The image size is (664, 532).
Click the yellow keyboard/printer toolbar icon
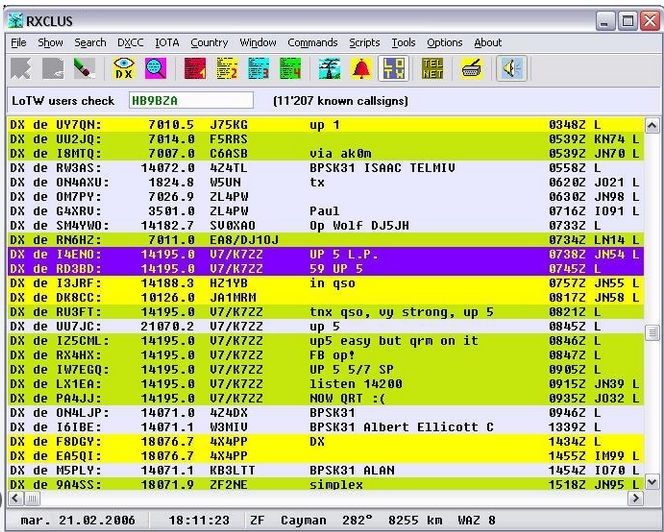pos(472,69)
